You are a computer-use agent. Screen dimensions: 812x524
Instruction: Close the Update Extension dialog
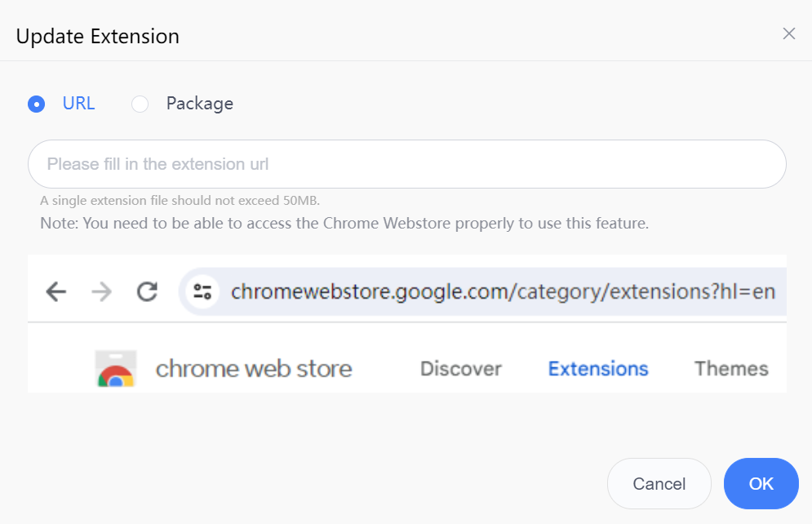(x=788, y=33)
